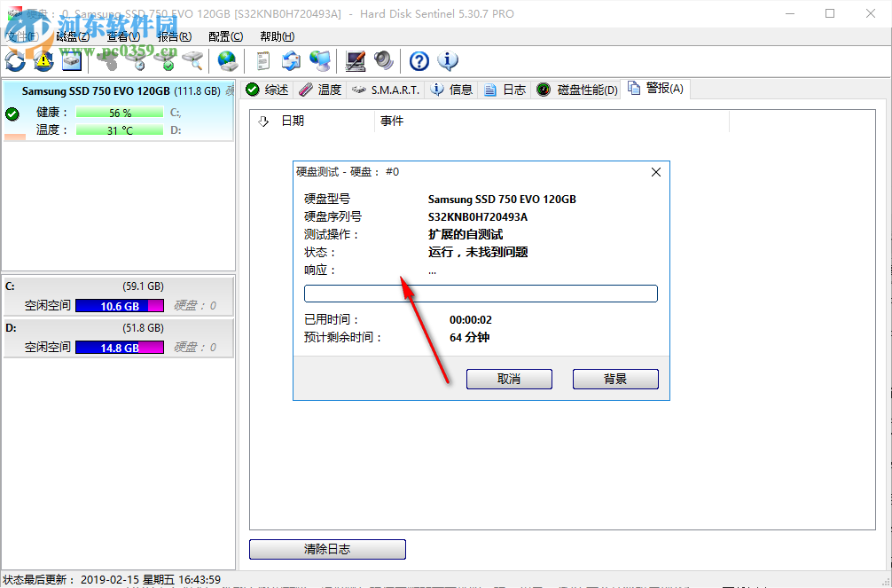This screenshot has height=588, width=892.
Task: Minimize the Hard Disk Sentinel window
Action: [790, 13]
